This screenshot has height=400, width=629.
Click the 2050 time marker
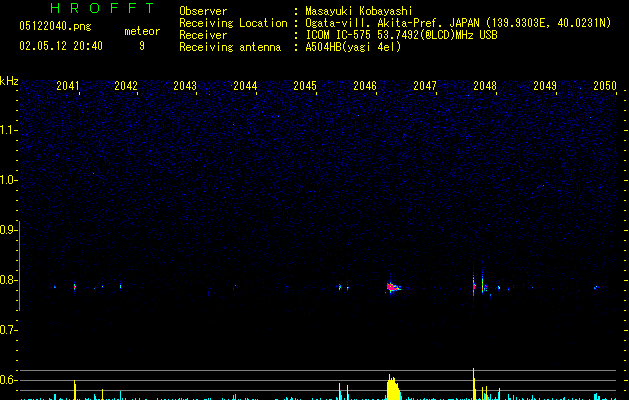click(x=605, y=86)
